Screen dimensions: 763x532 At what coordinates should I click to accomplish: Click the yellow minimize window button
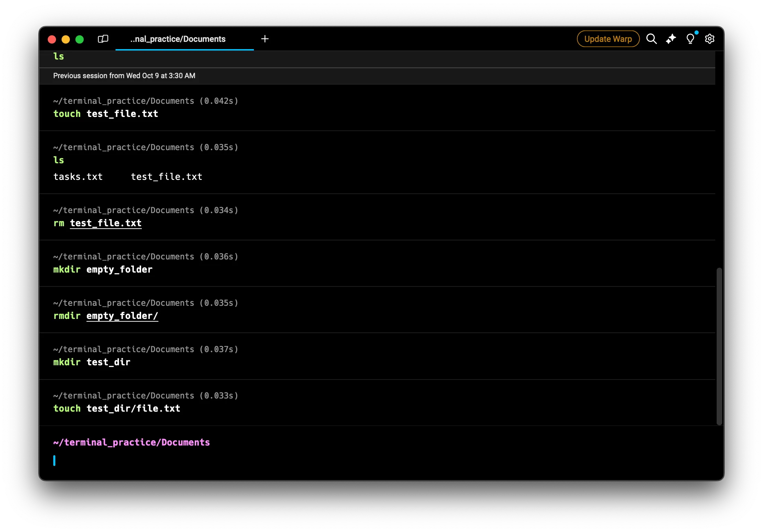66,39
